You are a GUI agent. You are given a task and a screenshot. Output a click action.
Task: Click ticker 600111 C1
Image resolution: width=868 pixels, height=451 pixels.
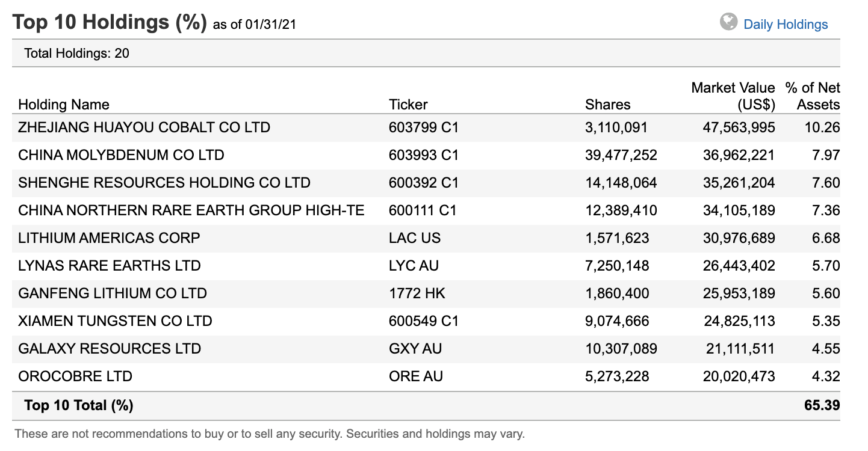(423, 210)
